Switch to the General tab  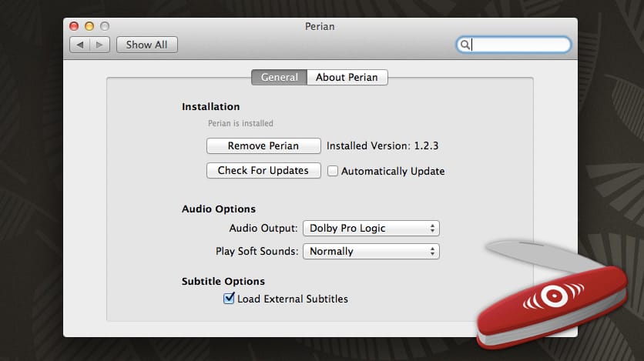coord(280,77)
